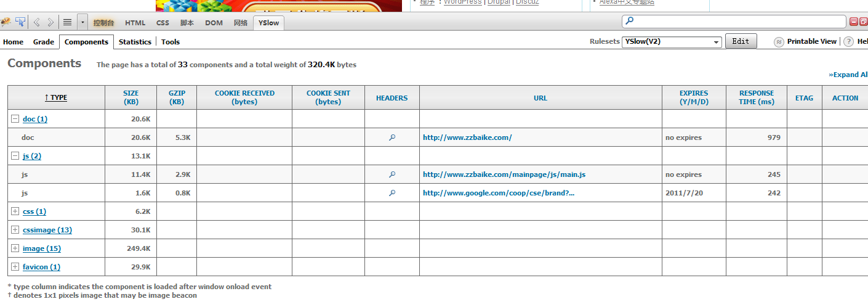The image size is (868, 307).
Task: Sort by COOKIE RECEIVED column header
Action: pyautogui.click(x=244, y=97)
